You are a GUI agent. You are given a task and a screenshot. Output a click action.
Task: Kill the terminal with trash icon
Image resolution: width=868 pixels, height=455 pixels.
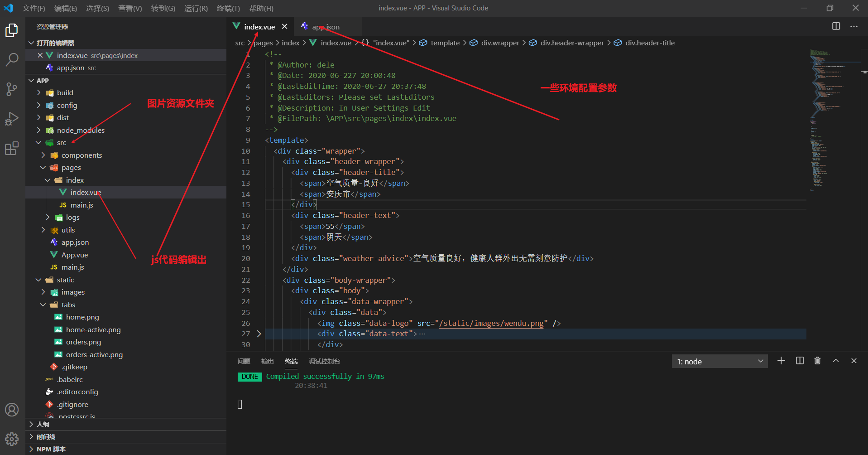click(817, 361)
